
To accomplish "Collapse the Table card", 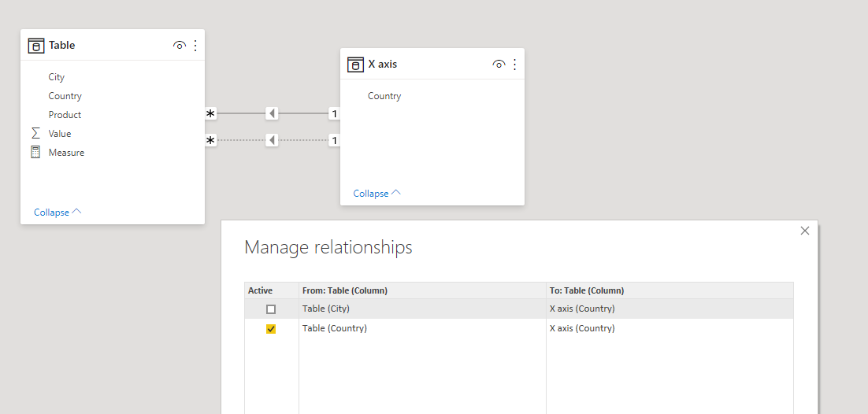I will coord(57,212).
